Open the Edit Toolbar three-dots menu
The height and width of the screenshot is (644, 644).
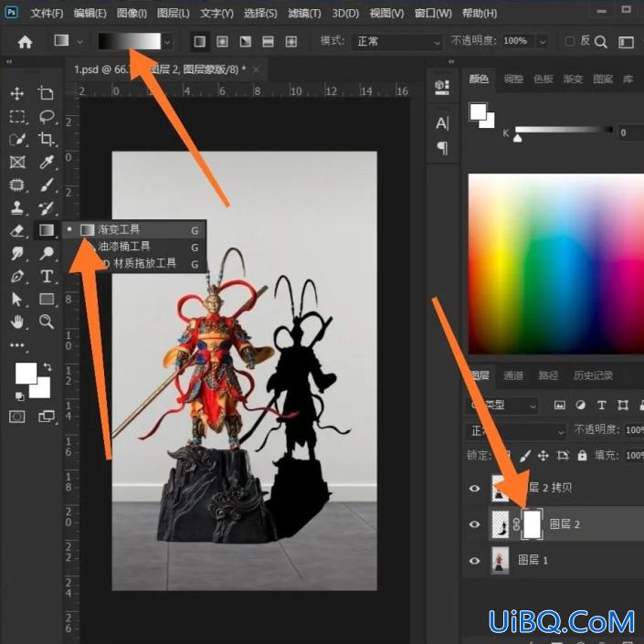coord(16,345)
